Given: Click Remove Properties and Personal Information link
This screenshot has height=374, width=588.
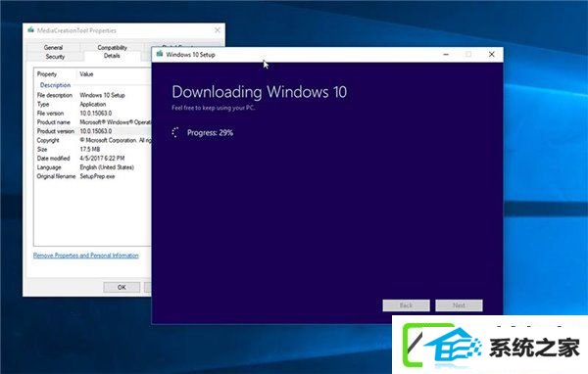Looking at the screenshot, I should [x=86, y=256].
